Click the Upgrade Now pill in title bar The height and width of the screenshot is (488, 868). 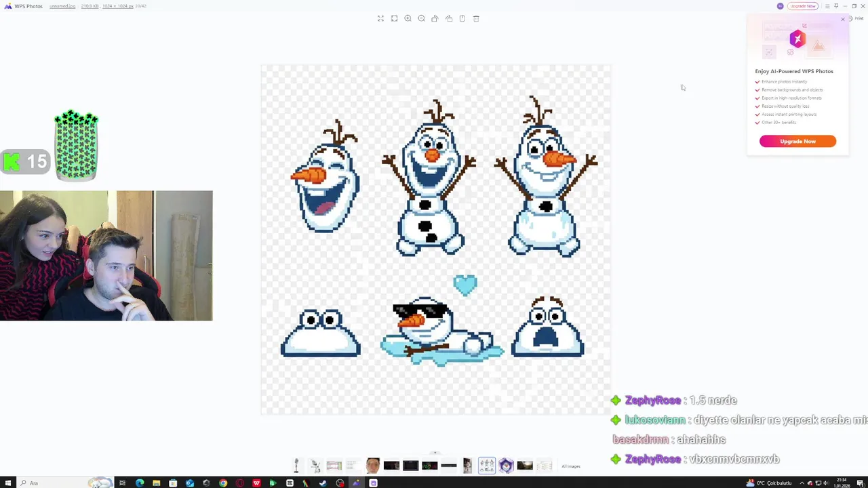(802, 6)
